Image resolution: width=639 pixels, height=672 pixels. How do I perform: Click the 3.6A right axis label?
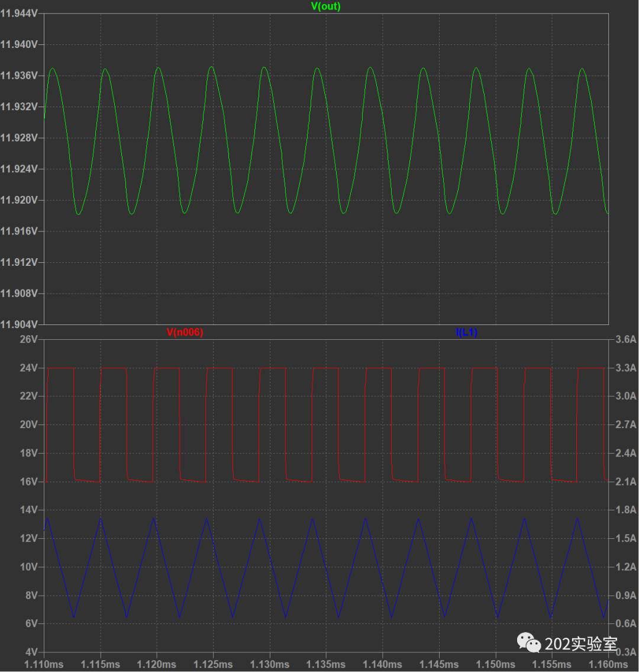coord(626,339)
